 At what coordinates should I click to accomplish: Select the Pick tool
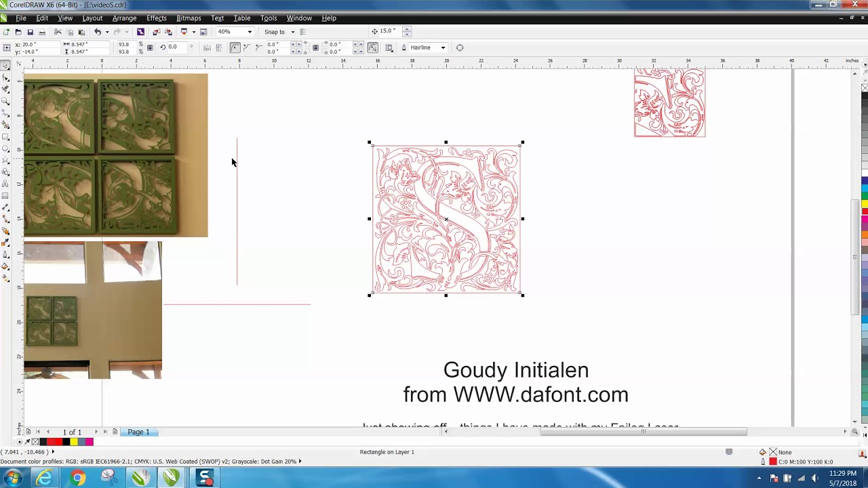tap(6, 65)
